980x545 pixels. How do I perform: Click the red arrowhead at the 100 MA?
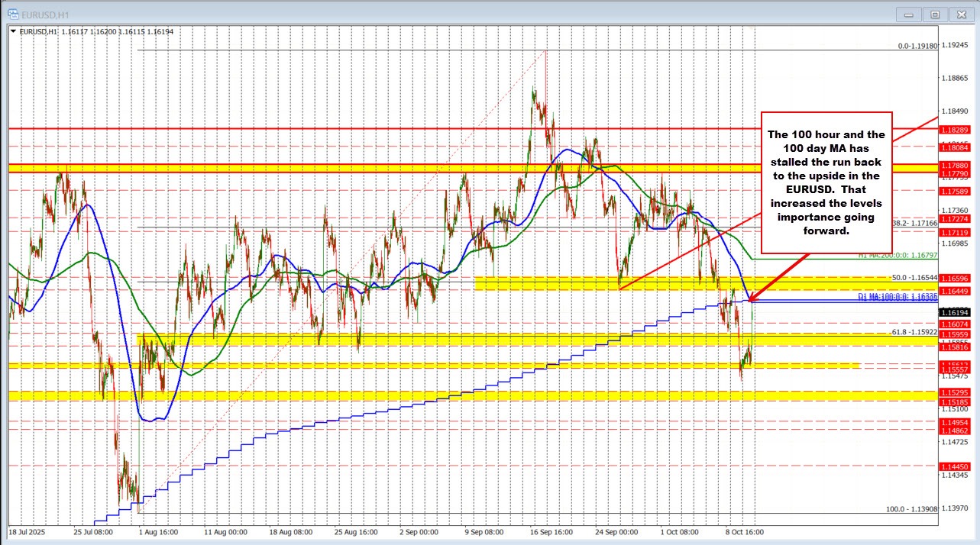pos(750,298)
